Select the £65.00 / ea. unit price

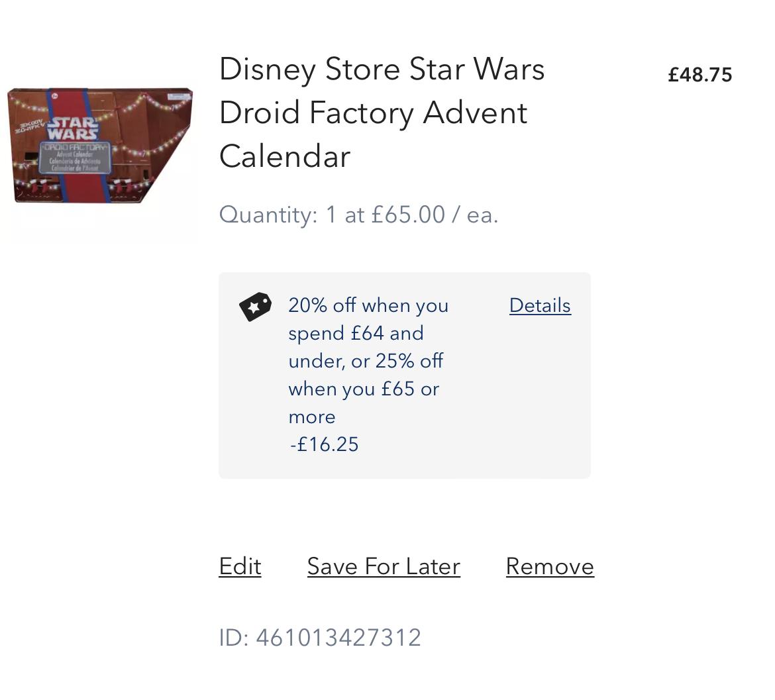(434, 215)
